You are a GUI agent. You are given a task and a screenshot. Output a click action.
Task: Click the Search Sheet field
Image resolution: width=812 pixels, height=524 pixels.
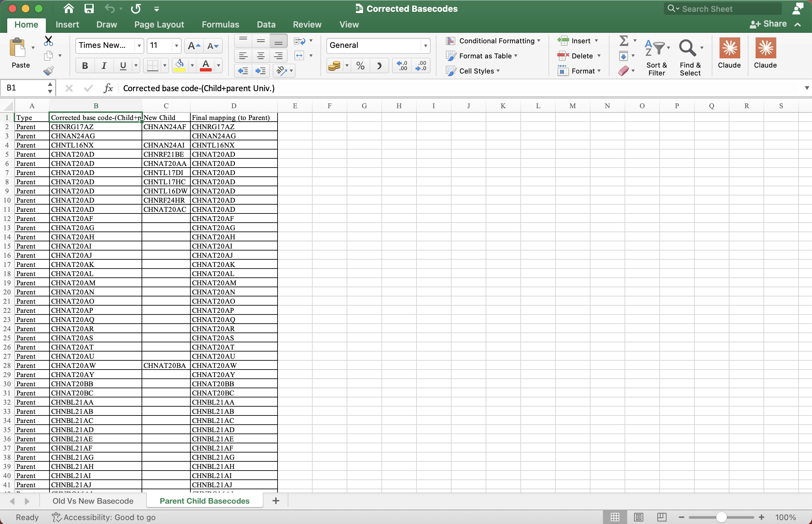(723, 9)
